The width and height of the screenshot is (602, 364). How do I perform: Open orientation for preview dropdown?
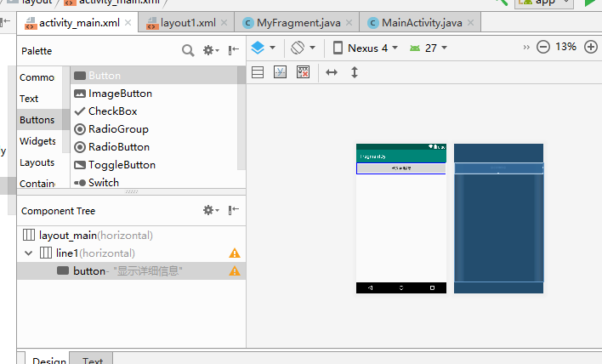click(x=303, y=48)
